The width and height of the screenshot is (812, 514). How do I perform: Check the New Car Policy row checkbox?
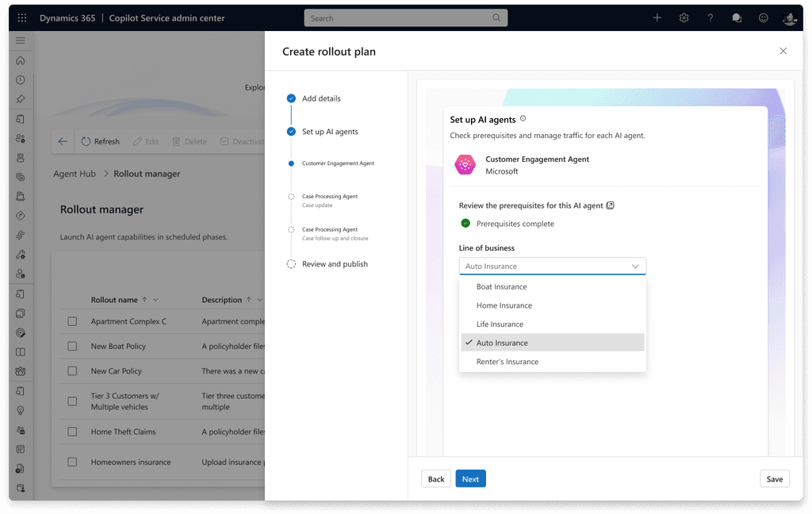pos(72,371)
